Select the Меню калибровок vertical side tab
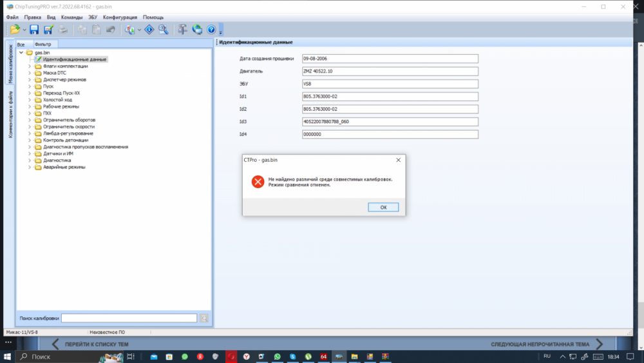The height and width of the screenshot is (363, 644). point(10,63)
